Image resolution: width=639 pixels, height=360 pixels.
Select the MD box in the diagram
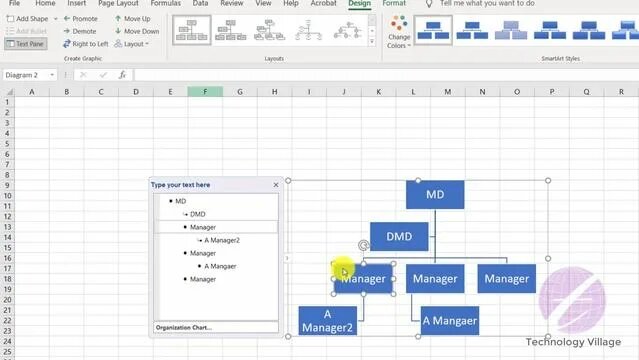[435, 194]
